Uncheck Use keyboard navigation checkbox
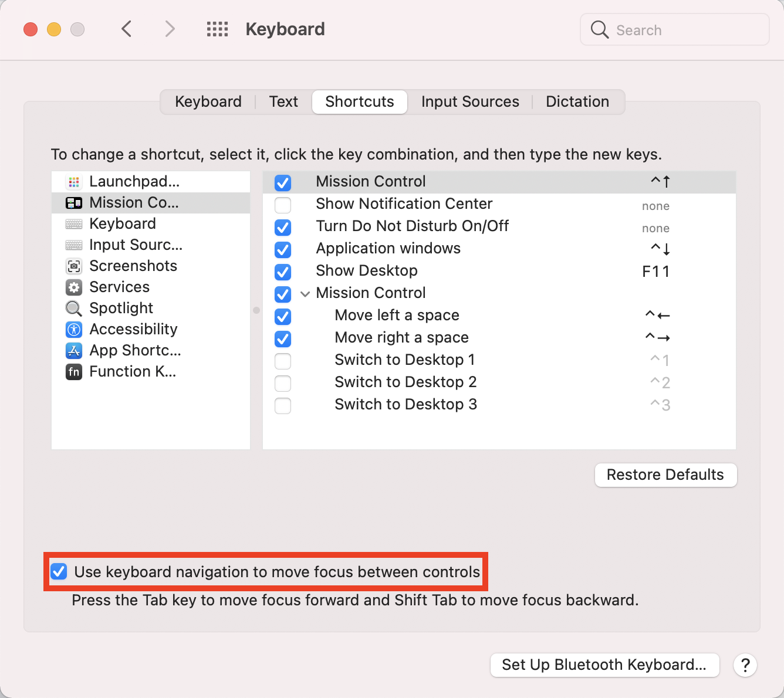 coord(59,572)
